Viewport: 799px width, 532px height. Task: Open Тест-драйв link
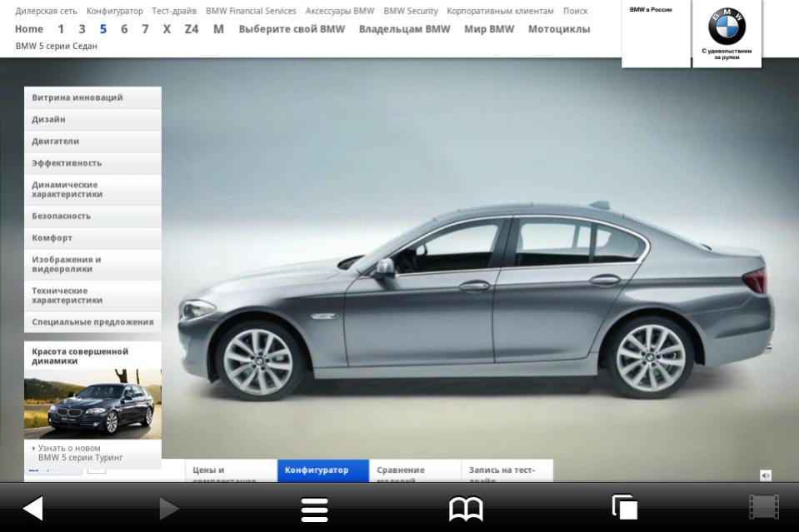(174, 11)
